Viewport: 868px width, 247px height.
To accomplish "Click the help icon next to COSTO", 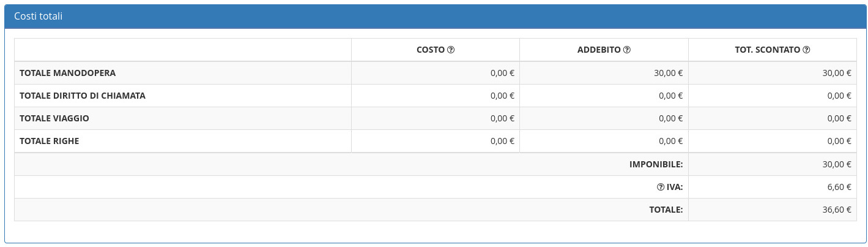I will tap(451, 50).
